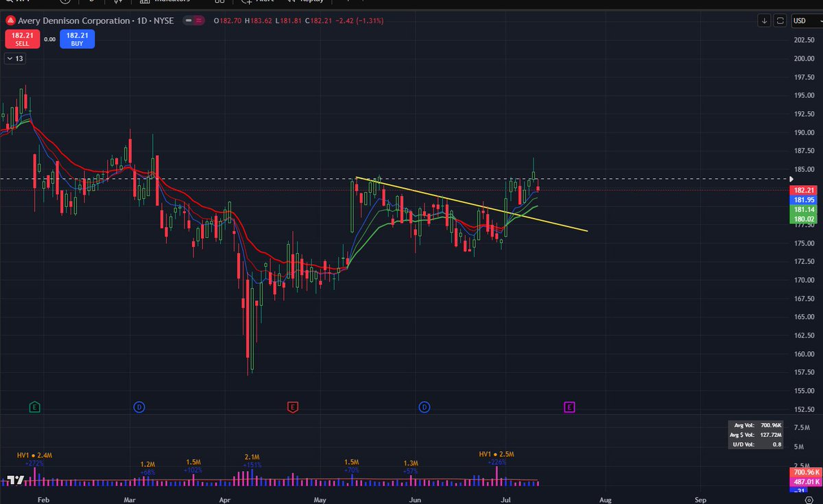The width and height of the screenshot is (823, 504).
Task: Click the green 180.02 price axis label
Action: point(803,219)
